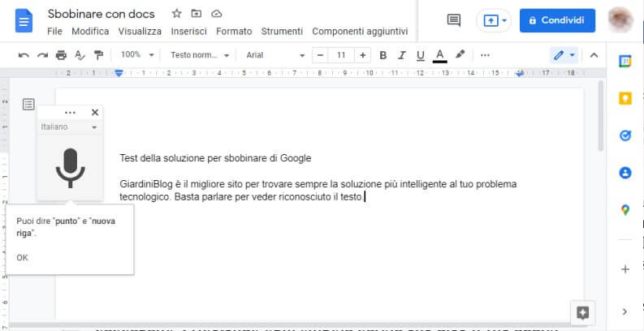Screen dimensions: 644x331
Task: Open the Modifica menu
Action: 90,32
